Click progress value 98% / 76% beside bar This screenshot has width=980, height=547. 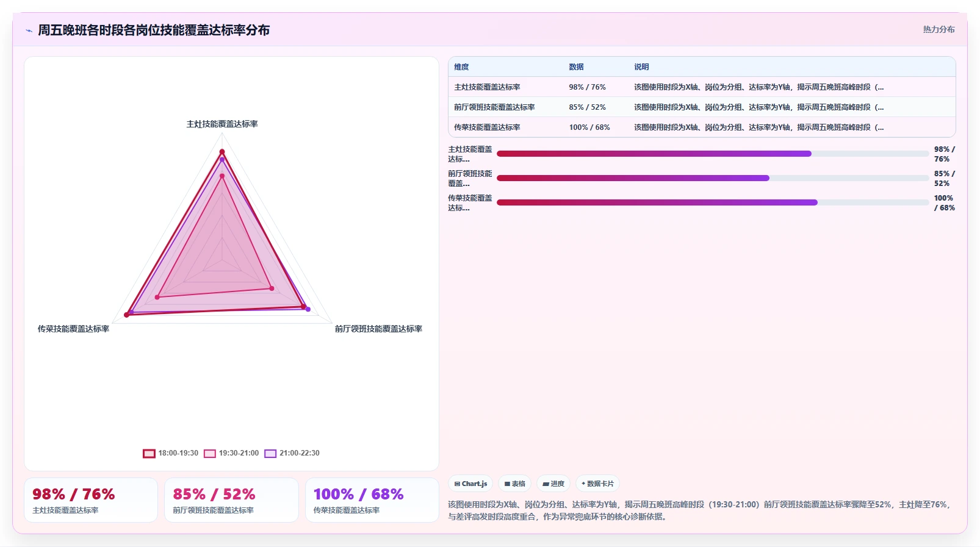(945, 154)
